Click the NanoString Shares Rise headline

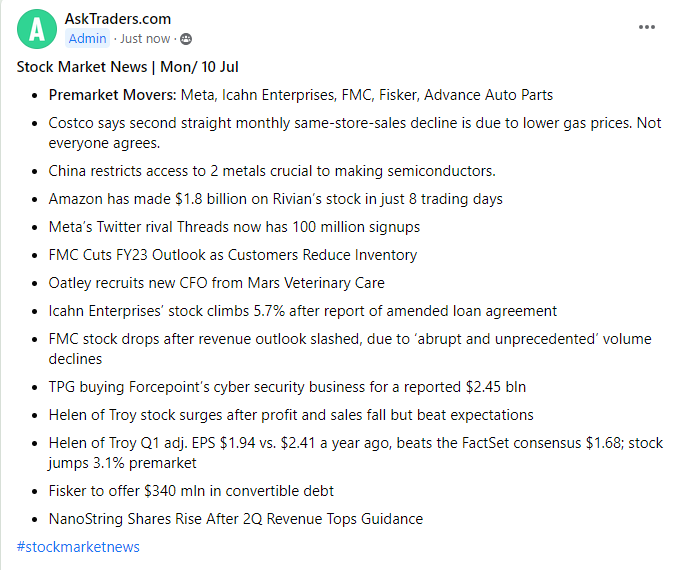point(235,519)
